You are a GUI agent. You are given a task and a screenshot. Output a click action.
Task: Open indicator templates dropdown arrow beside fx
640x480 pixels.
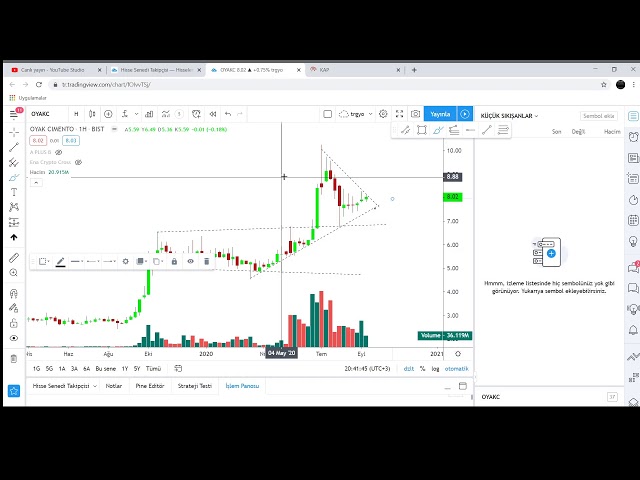click(136, 114)
